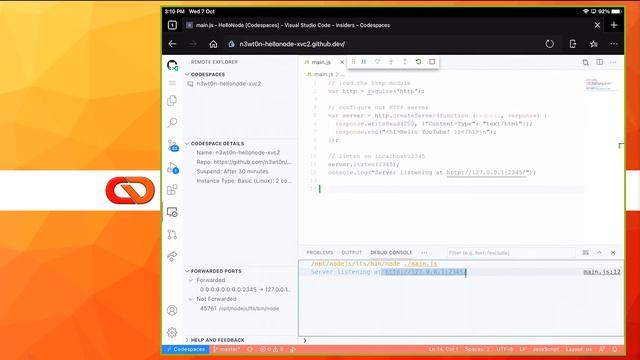Select the Instance Type Basic (Linux) row

244,181
